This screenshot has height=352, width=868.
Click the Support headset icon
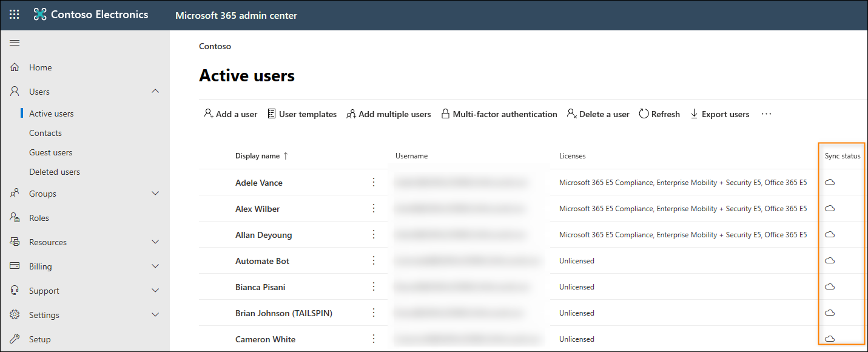click(15, 291)
